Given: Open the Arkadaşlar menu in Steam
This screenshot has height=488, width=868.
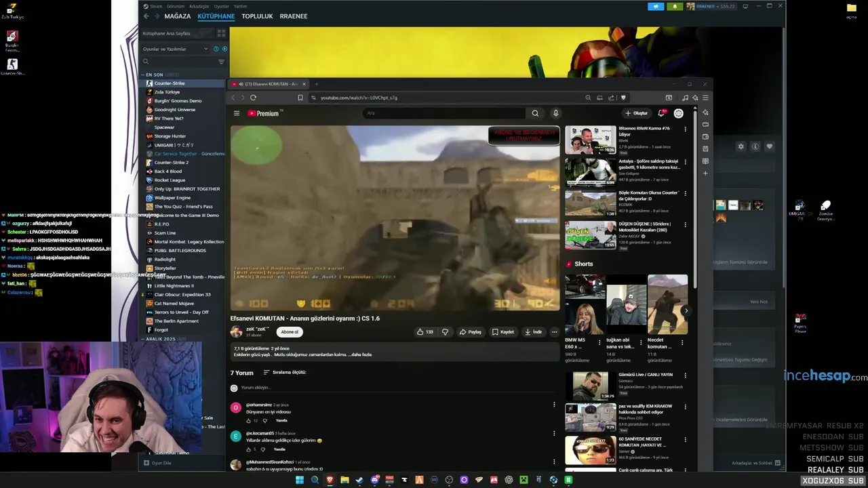Looking at the screenshot, I should (199, 6).
